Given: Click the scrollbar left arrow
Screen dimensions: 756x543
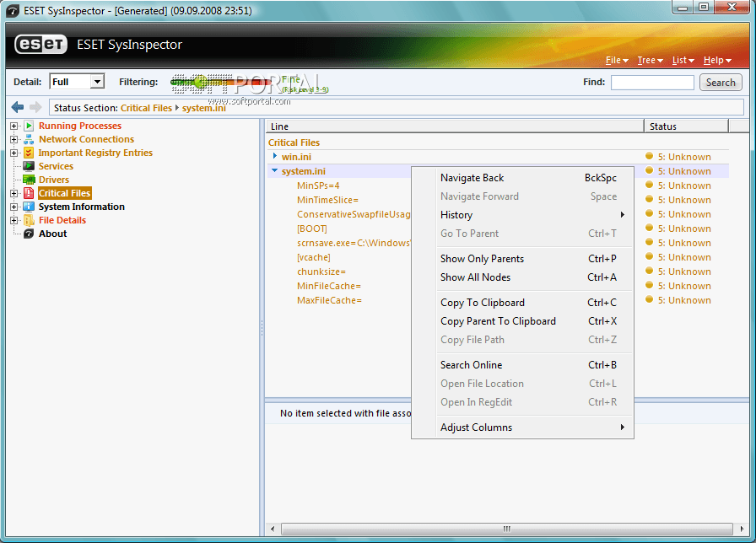Looking at the screenshot, I should pos(273,529).
